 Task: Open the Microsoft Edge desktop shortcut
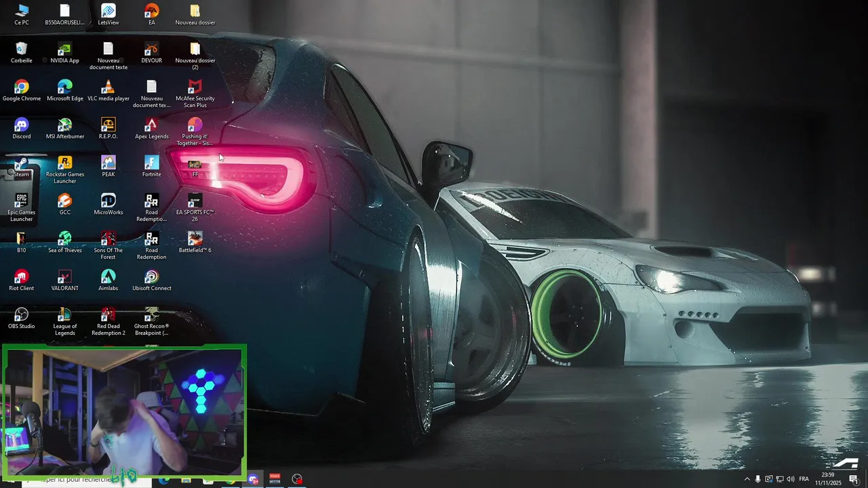click(x=65, y=91)
